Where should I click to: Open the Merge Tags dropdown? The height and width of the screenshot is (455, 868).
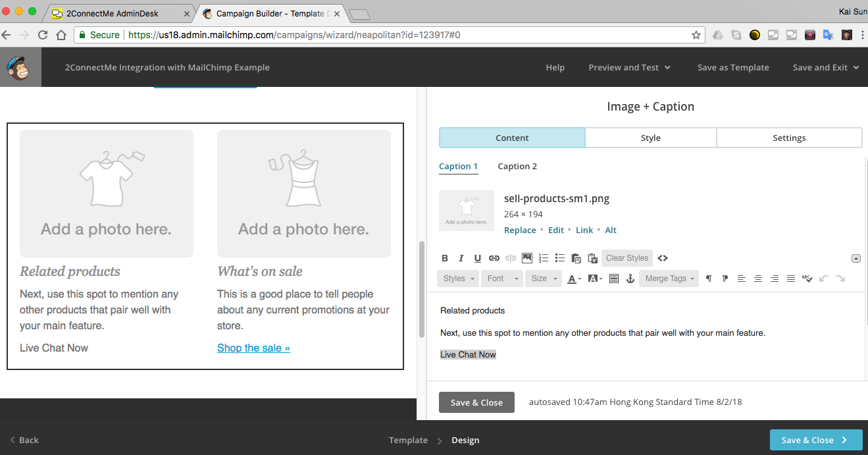point(670,279)
